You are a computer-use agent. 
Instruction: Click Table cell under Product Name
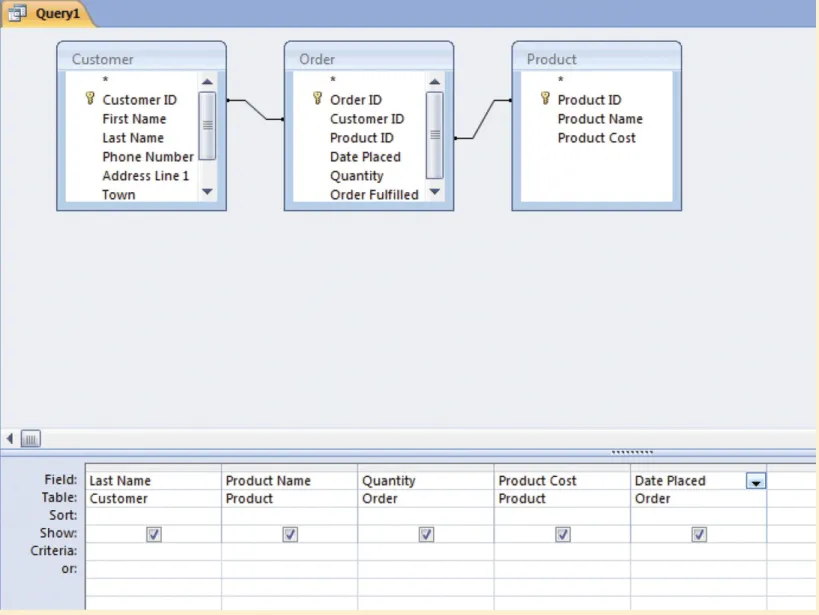click(x=290, y=498)
